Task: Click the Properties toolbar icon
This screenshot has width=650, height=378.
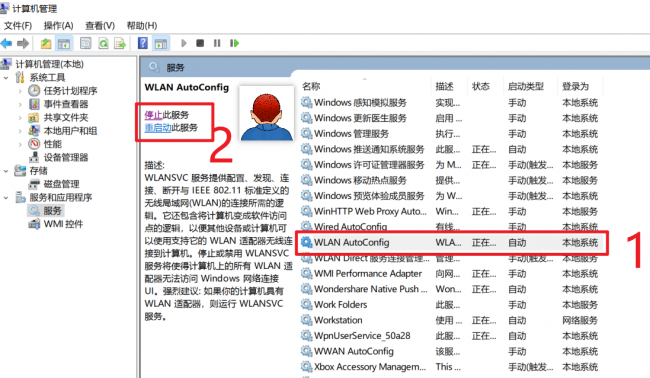Action: point(85,43)
